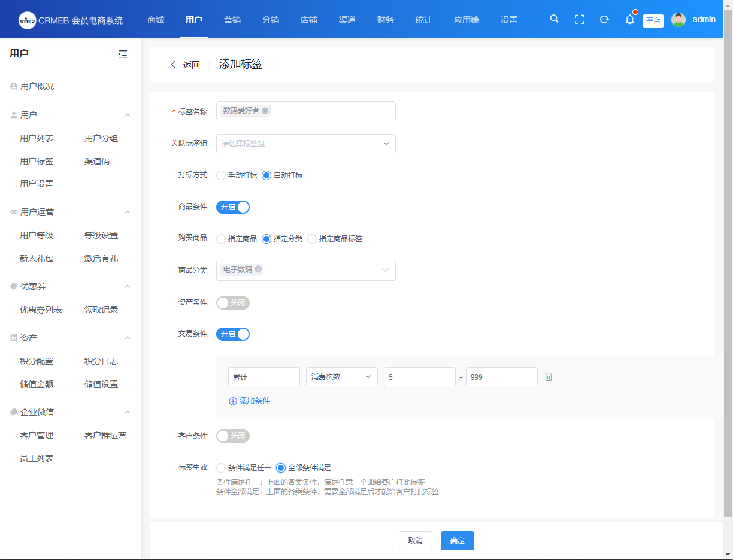Viewport: 733px width, 560px height.
Task: Open the notification bell
Action: [629, 20]
